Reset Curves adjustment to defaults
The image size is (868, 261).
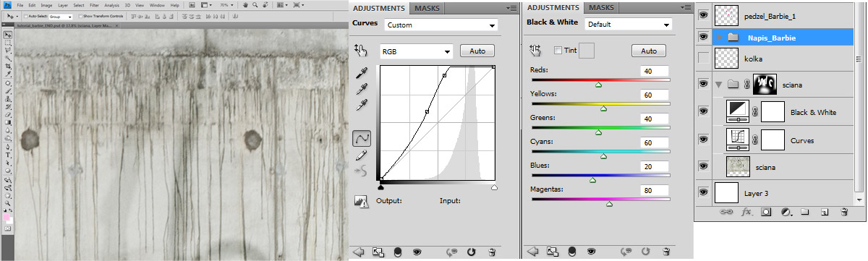(x=472, y=252)
